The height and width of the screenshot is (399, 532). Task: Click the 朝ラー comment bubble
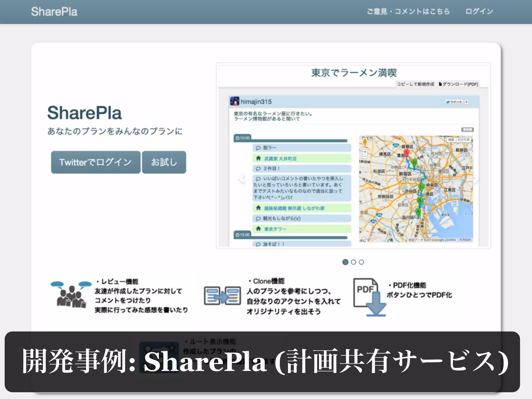pyautogui.click(x=302, y=148)
